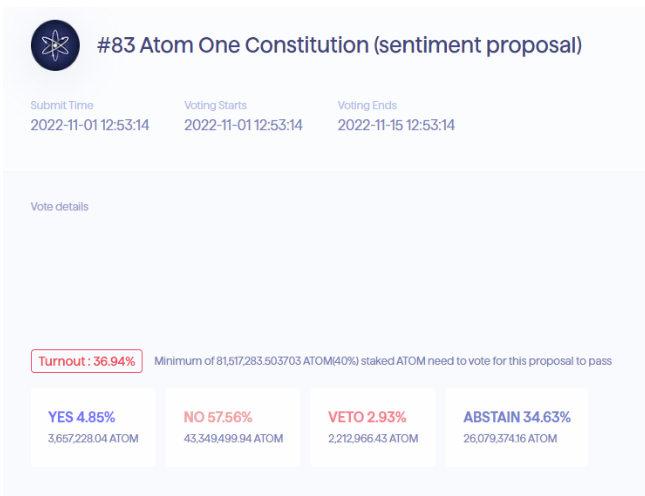Click the Turnout 36.94% badge
The width and height of the screenshot is (645, 496).
click(x=87, y=361)
